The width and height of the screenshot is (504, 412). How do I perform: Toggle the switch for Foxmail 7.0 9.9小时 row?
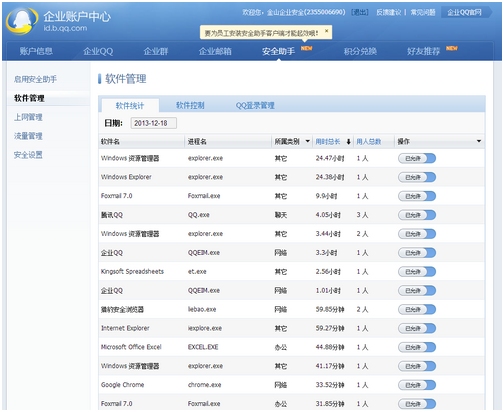point(417,196)
